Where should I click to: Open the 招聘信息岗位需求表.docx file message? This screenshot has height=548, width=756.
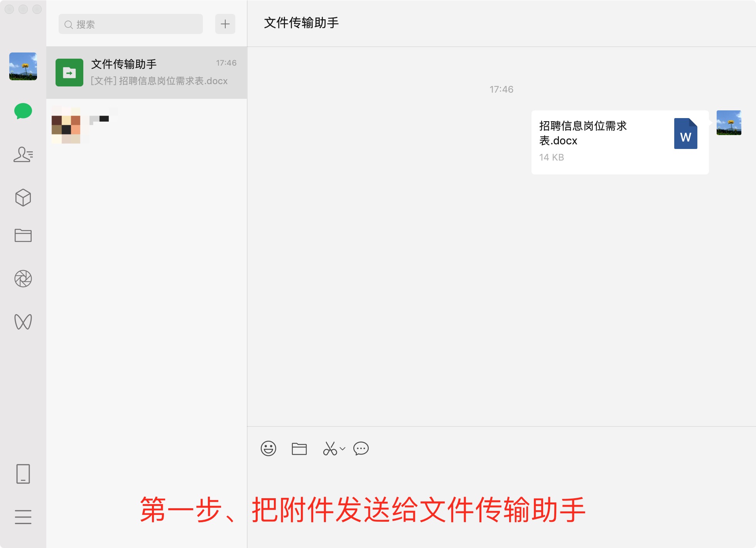[620, 142]
